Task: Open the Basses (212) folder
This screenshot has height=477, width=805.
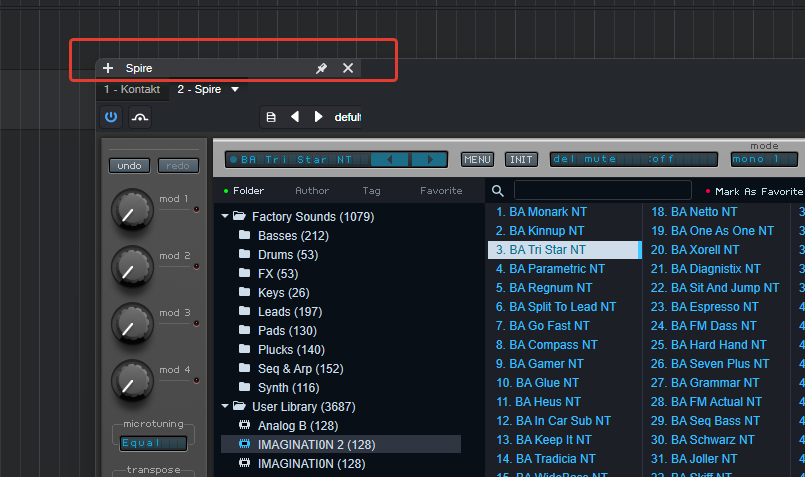Action: tap(293, 236)
